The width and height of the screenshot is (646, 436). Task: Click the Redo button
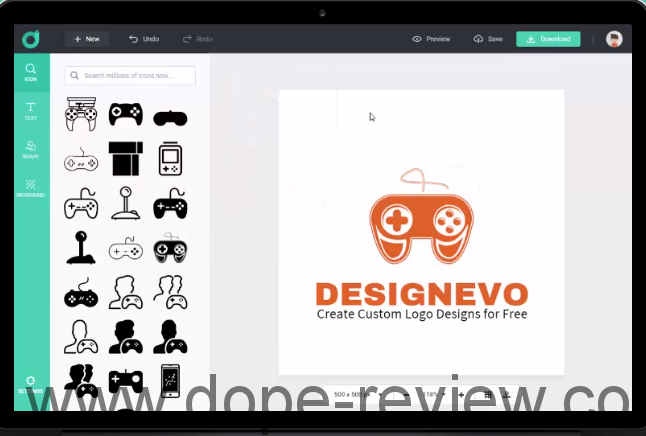(198, 39)
